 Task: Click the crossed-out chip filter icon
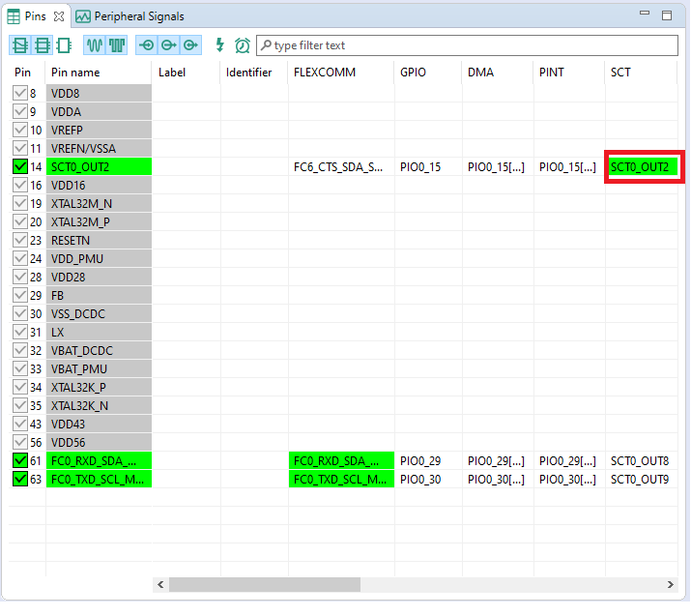[20, 45]
